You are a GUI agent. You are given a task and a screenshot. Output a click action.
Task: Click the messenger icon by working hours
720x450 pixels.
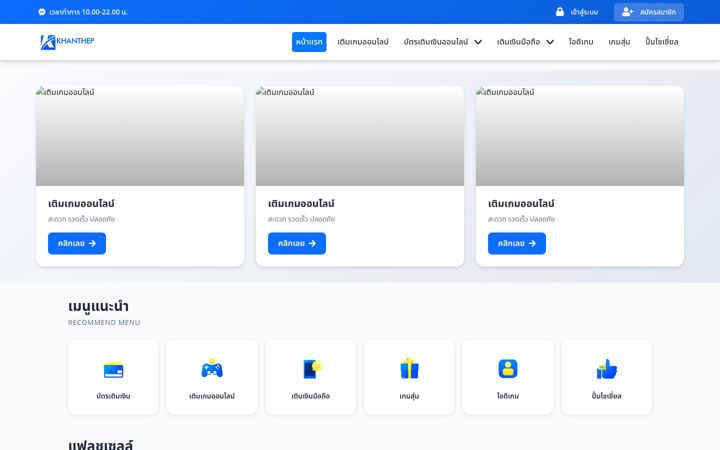coord(42,12)
